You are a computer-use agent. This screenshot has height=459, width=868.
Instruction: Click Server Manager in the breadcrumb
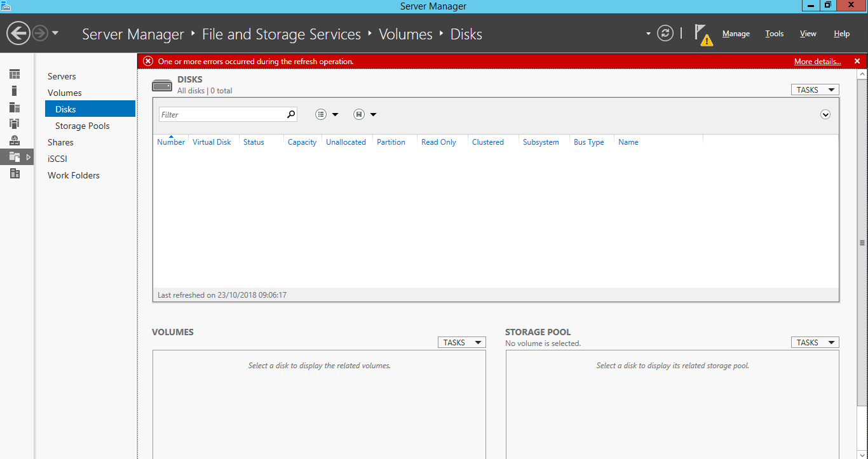(x=133, y=34)
